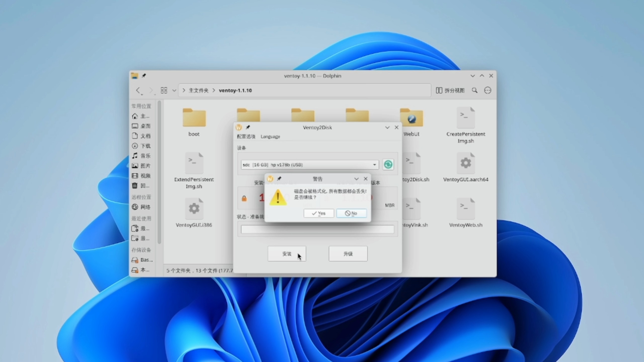The width and height of the screenshot is (644, 362).
Task: Toggle the pin icon on Dolphin titlebar
Action: pyautogui.click(x=144, y=76)
